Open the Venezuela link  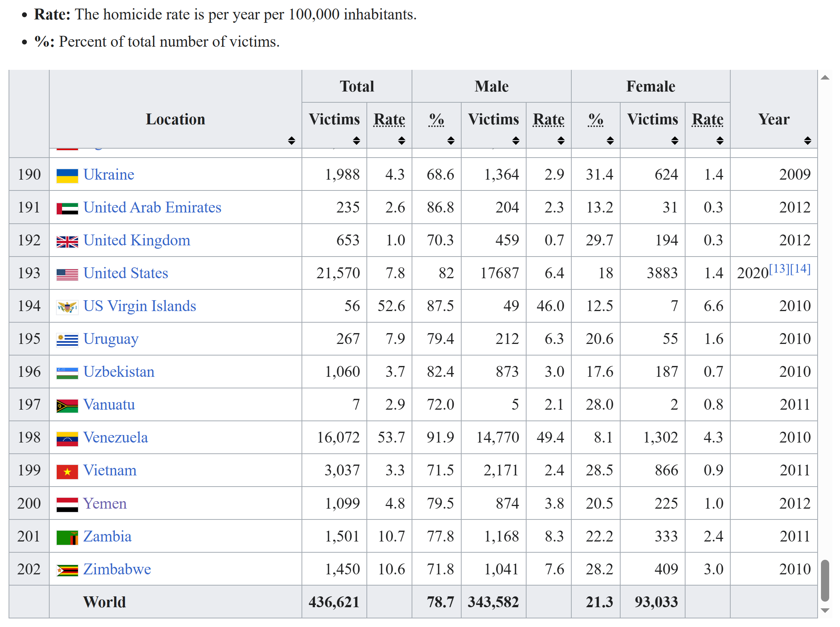click(x=115, y=437)
